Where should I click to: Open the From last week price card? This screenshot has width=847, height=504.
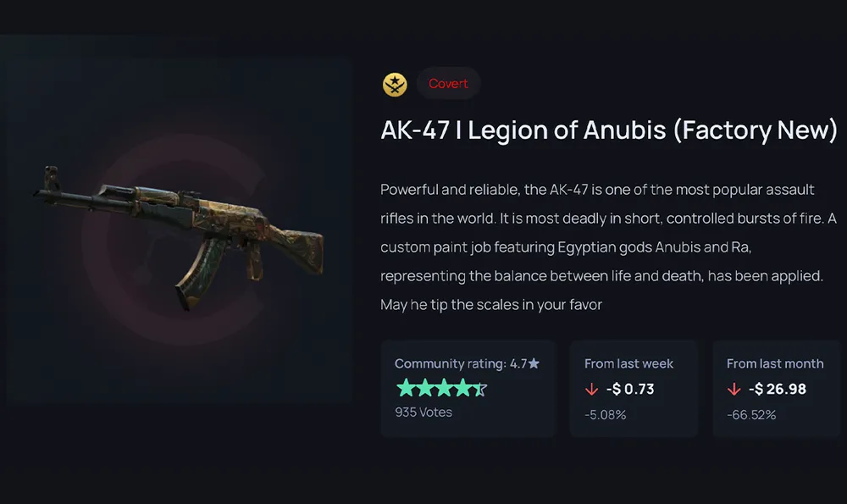tap(634, 388)
